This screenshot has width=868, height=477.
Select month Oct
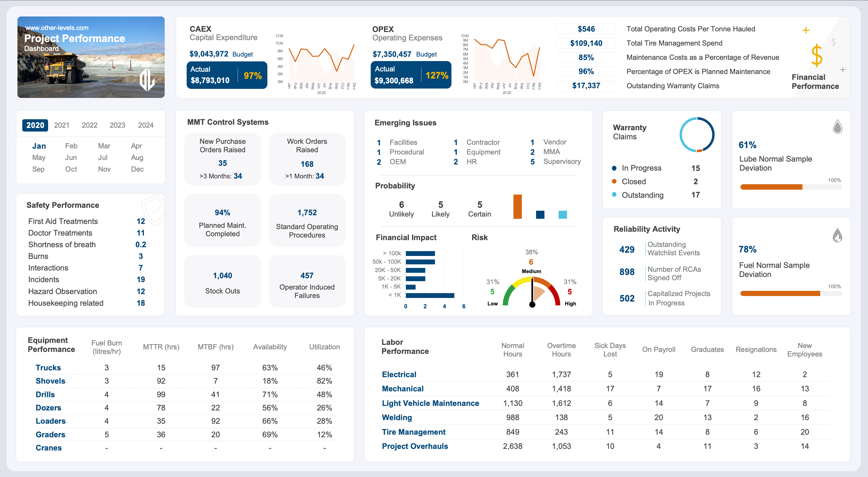71,169
